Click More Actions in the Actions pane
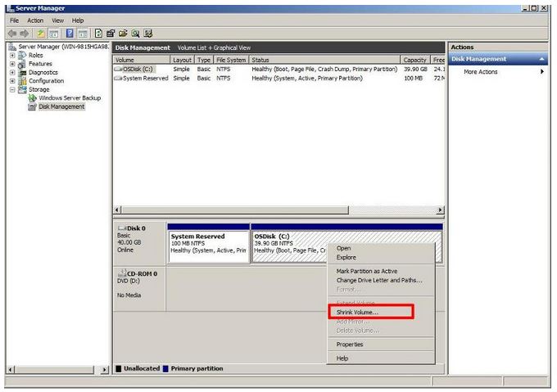557x392 pixels. point(481,72)
